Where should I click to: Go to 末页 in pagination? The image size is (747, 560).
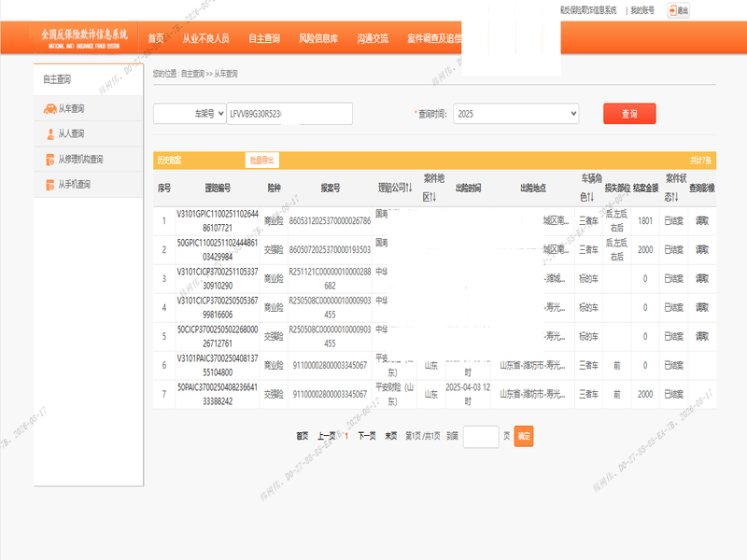(390, 436)
